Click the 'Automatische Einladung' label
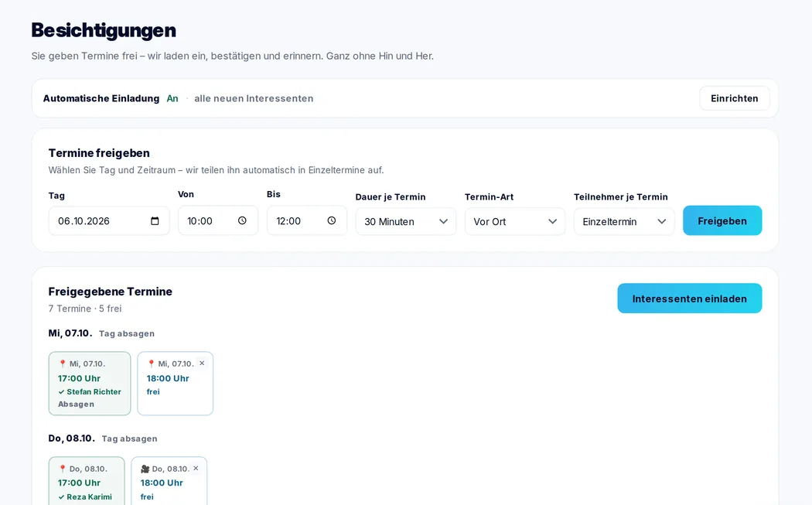The image size is (812, 505). click(x=101, y=98)
